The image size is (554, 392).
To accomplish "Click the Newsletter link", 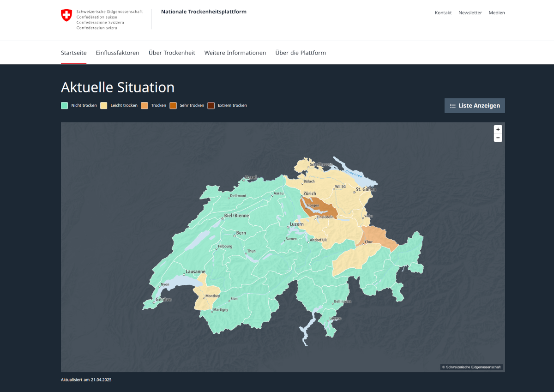I will 470,13.
